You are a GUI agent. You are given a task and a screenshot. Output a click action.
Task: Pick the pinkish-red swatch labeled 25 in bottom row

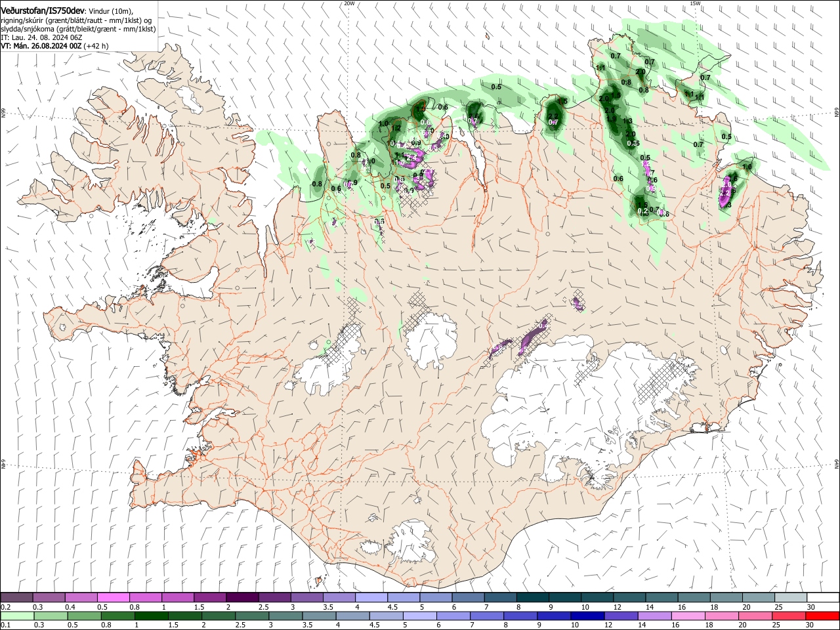tap(788, 616)
